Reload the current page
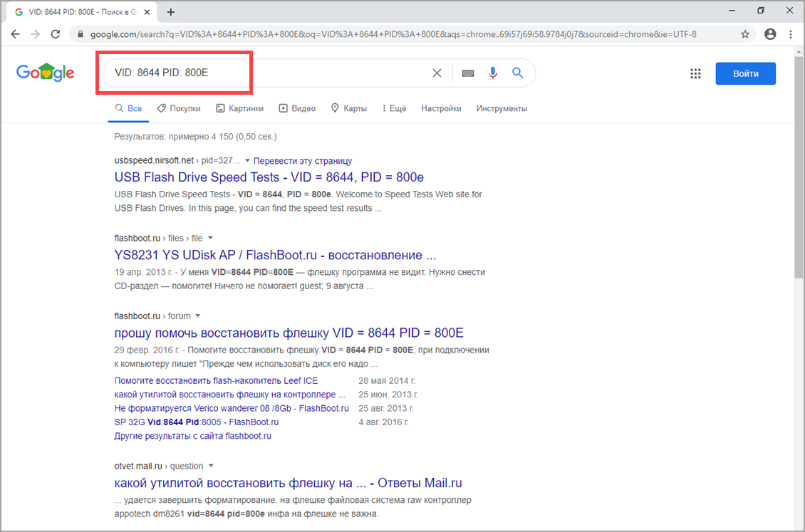The width and height of the screenshot is (805, 532). click(x=56, y=34)
